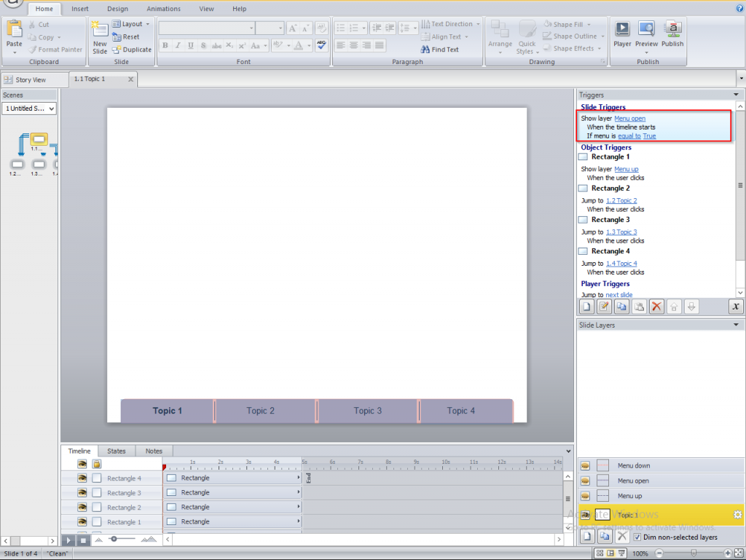The width and height of the screenshot is (746, 560).
Task: Create a new trigger in the Triggers panel
Action: pos(586,306)
